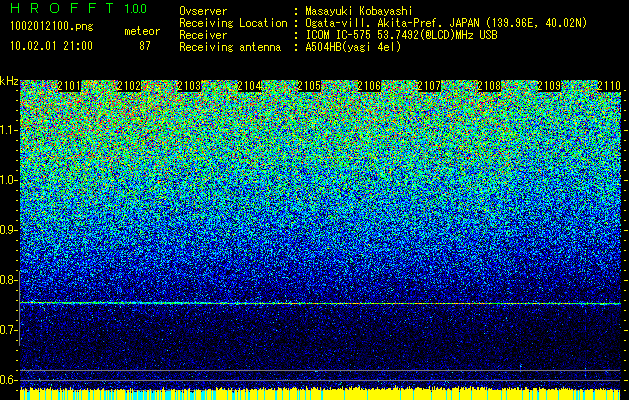Viewport: 629px width, 400px height.
Task: Click the 'Receiving antenna' field label
Action: [x=230, y=47]
